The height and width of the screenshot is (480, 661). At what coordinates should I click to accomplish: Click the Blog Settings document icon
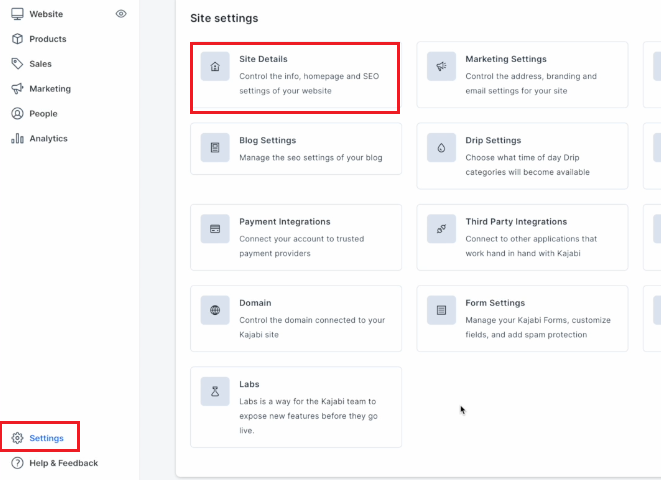click(x=215, y=147)
